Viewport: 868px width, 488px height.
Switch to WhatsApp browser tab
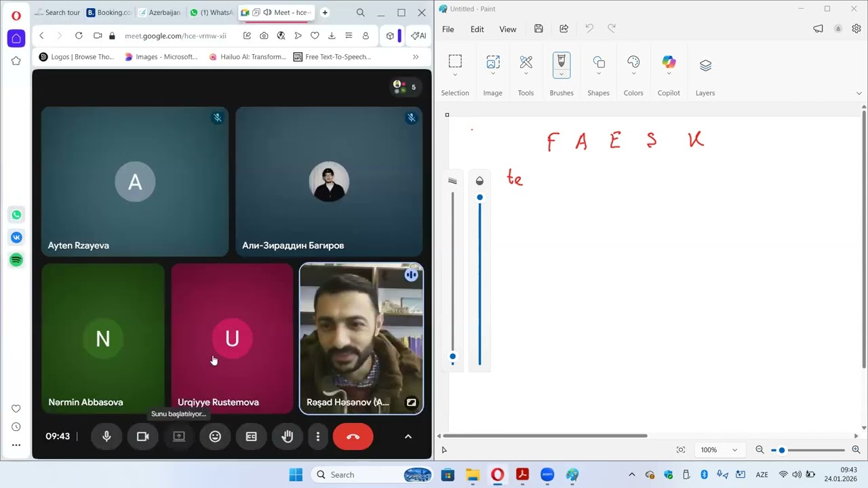[211, 12]
